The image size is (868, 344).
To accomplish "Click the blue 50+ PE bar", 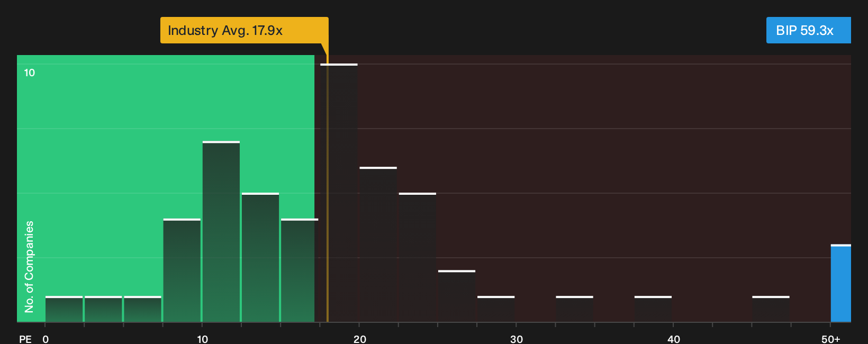I will pos(841,283).
